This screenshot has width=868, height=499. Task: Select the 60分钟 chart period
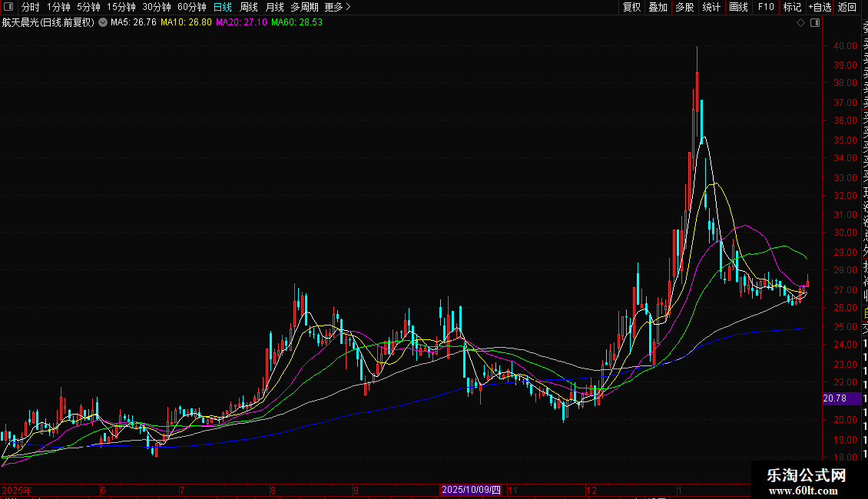[192, 7]
